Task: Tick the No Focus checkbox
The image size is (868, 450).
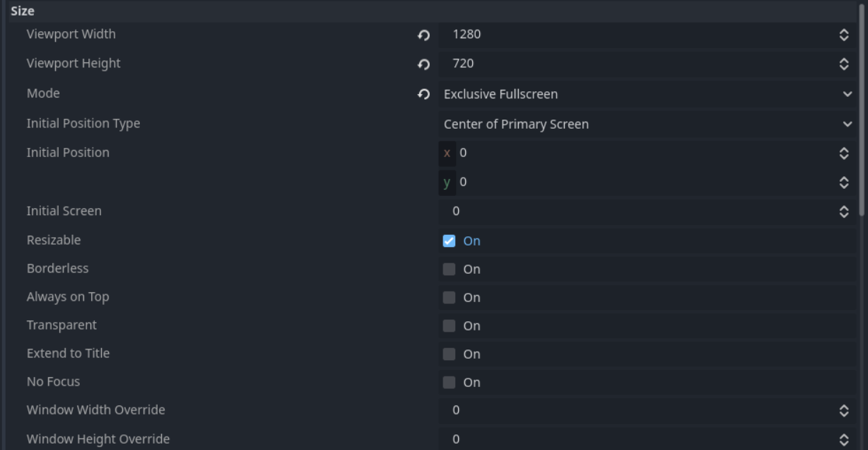Action: (449, 382)
